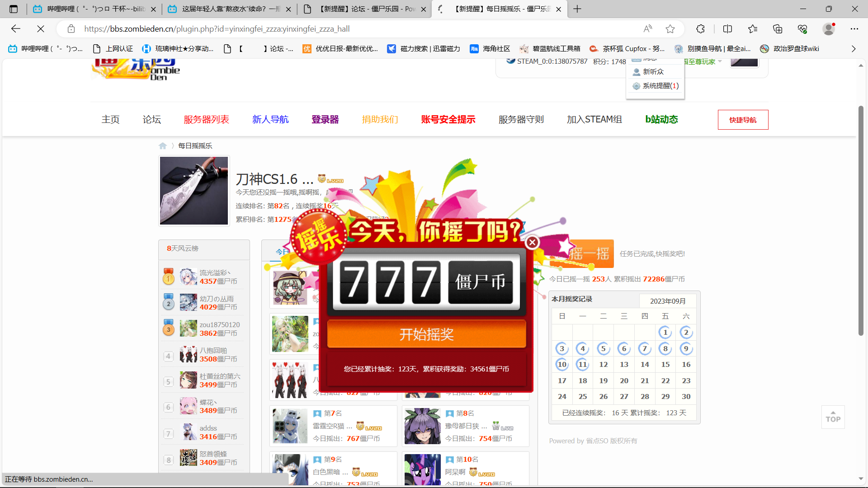This screenshot has width=868, height=488.
Task: Open 海角社区 bookmark
Action: pyautogui.click(x=490, y=49)
